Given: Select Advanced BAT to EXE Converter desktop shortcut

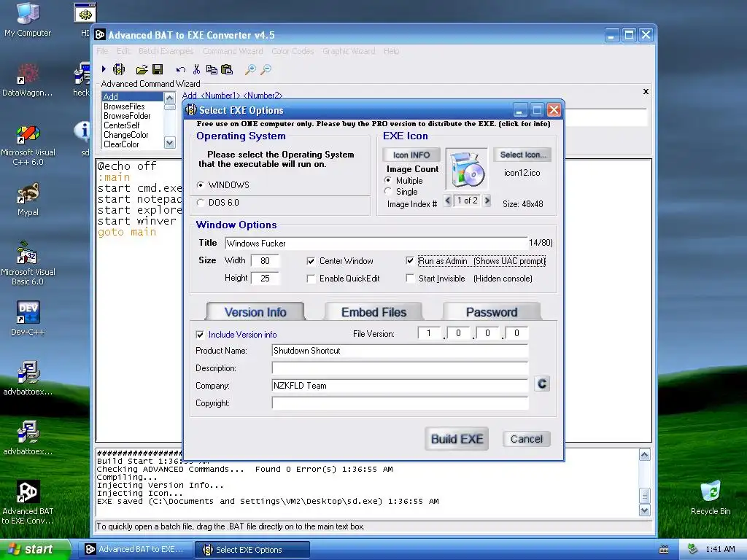Looking at the screenshot, I should coord(28,502).
